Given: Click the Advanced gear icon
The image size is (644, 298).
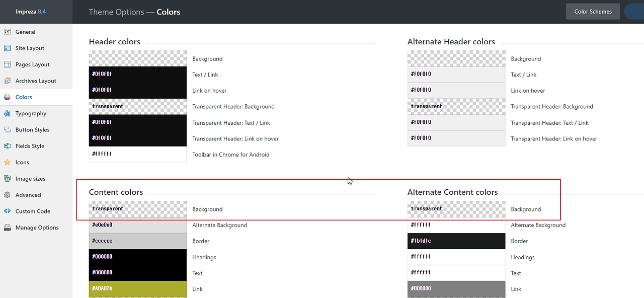Looking at the screenshot, I should [7, 195].
